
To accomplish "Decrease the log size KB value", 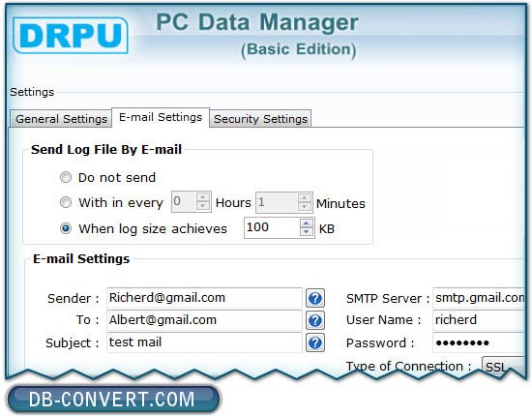I will [307, 232].
